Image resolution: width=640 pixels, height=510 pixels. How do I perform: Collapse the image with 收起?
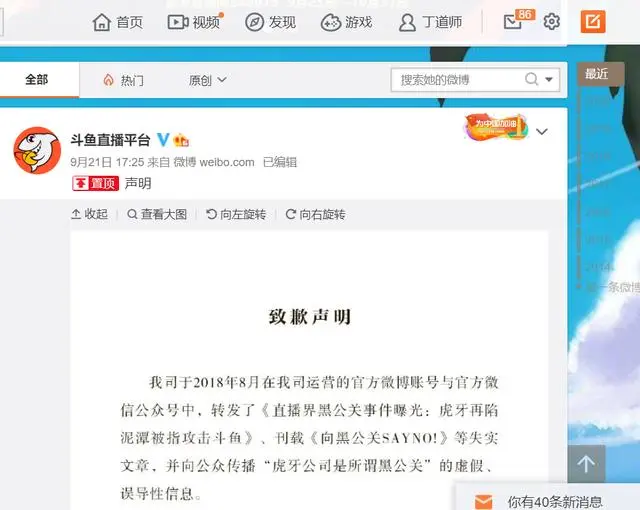(89, 214)
